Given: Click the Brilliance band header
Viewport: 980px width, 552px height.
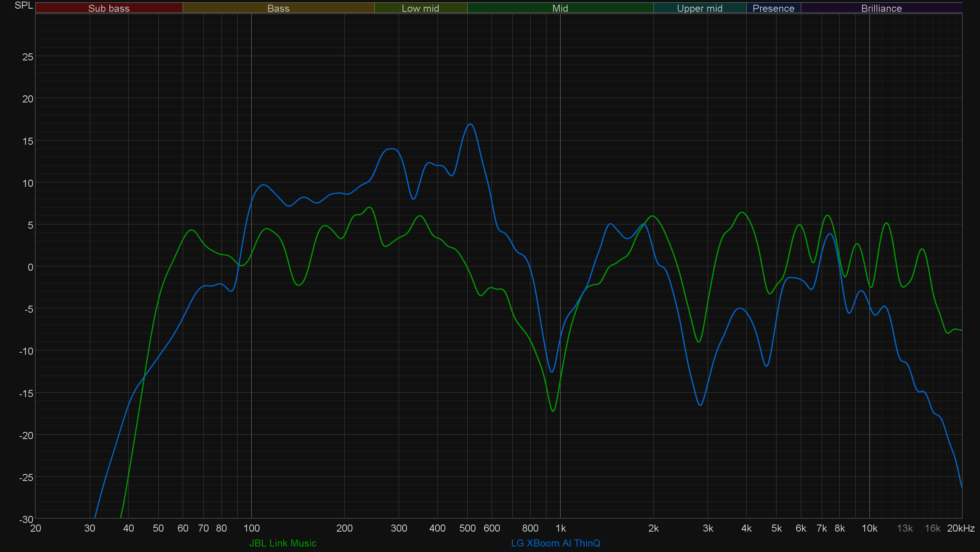Looking at the screenshot, I should click(881, 8).
